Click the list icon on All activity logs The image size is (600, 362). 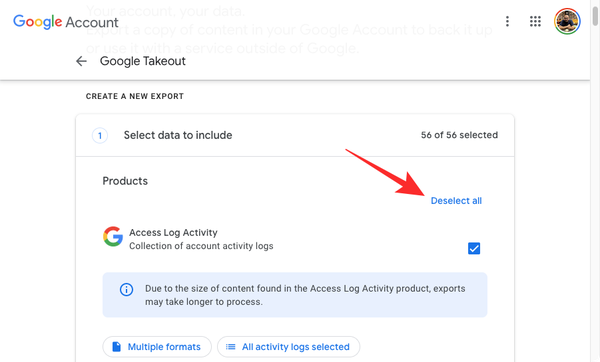click(230, 347)
